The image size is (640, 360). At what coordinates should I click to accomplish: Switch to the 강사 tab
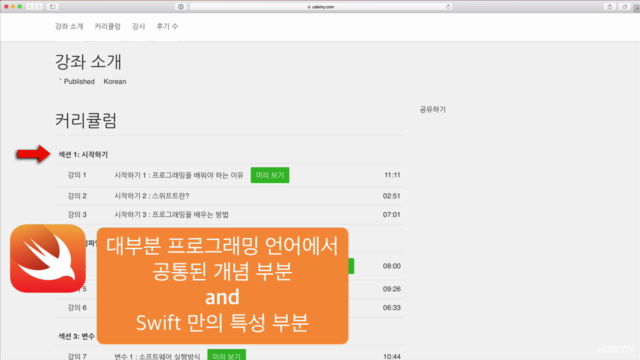click(138, 27)
